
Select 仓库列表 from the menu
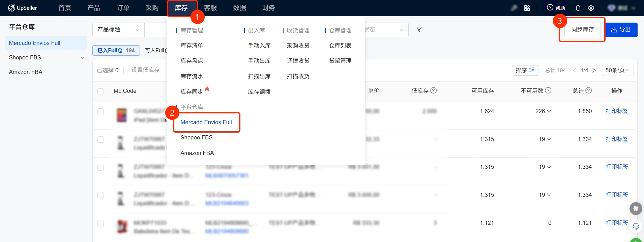(340, 46)
